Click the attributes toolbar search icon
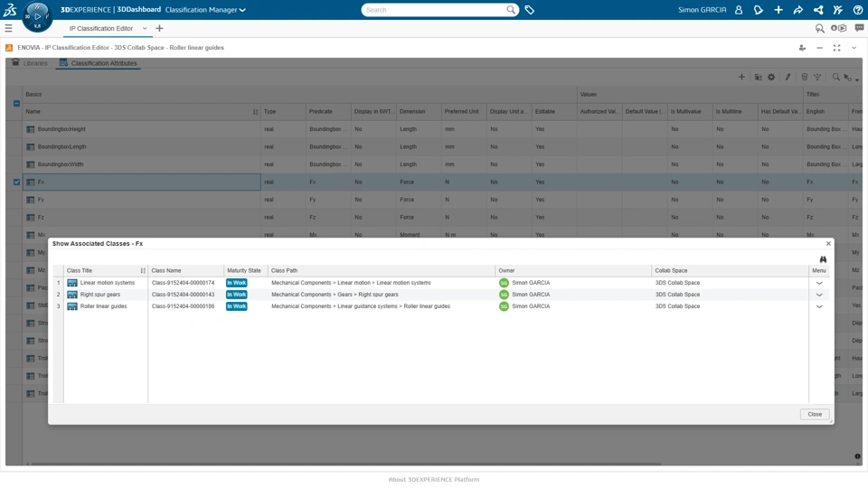Screen dimensions: 868x488 coord(835,77)
